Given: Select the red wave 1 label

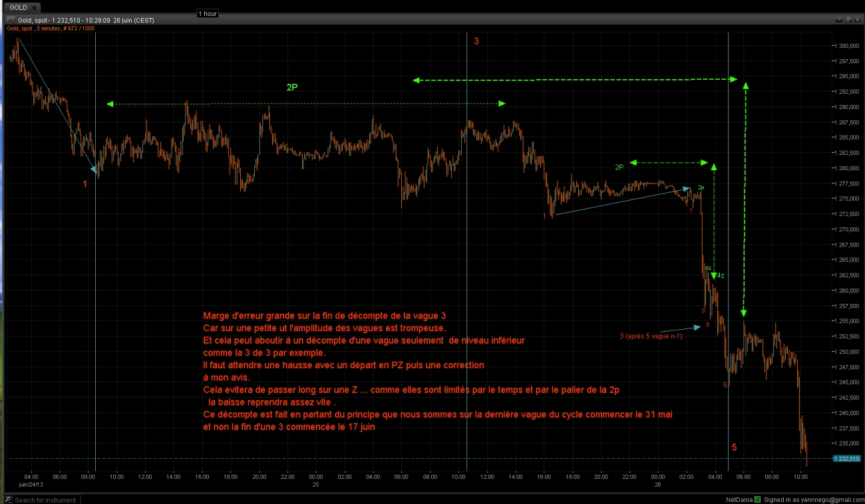Looking at the screenshot, I should (85, 184).
